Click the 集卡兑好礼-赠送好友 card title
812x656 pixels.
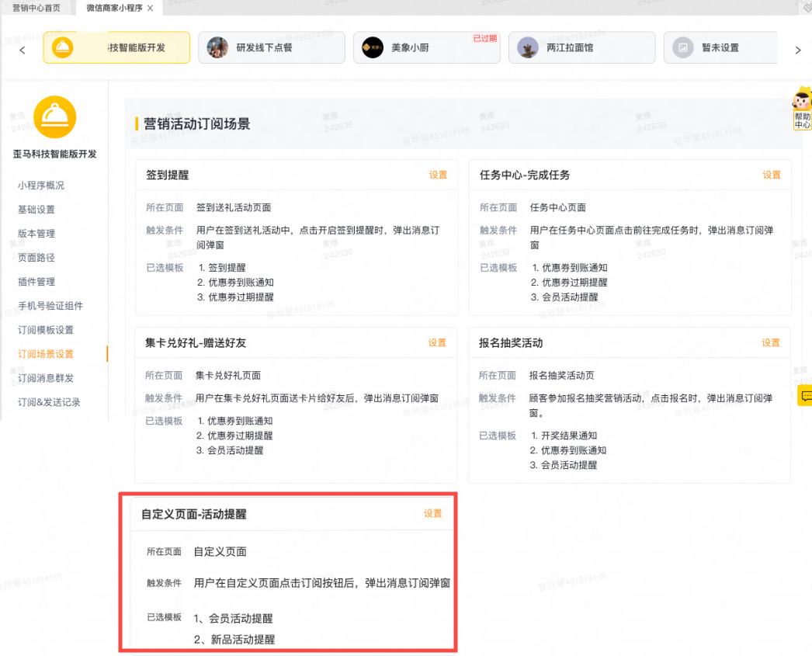(x=195, y=343)
